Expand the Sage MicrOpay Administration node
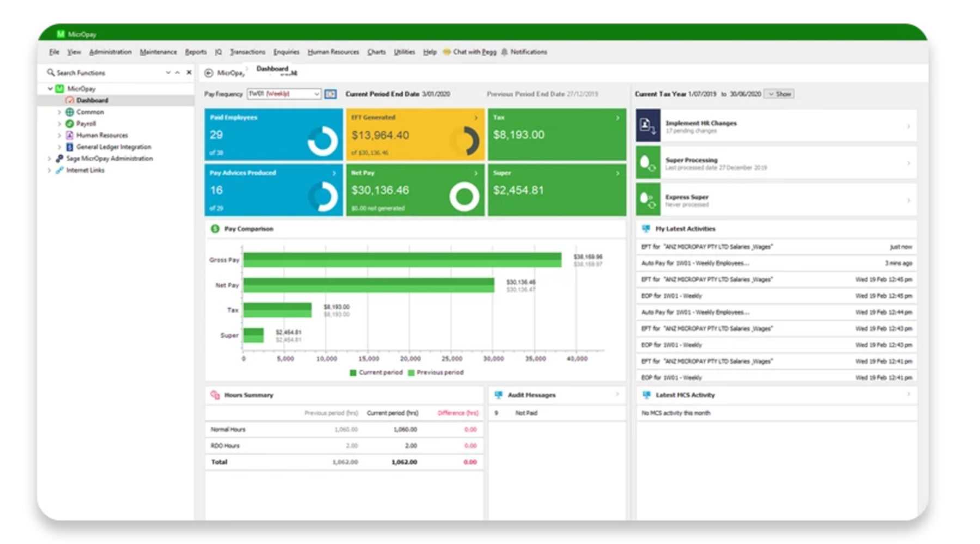The height and width of the screenshot is (544, 980). point(49,159)
